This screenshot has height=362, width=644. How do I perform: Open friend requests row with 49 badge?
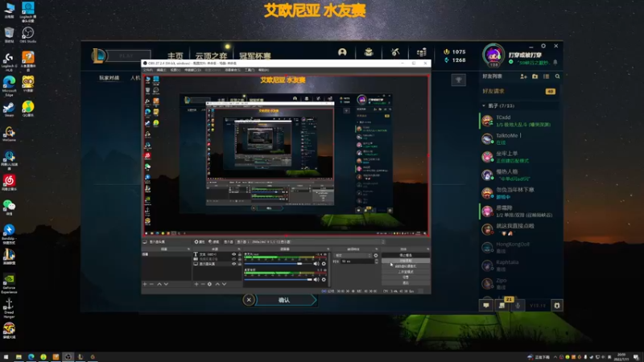pyautogui.click(x=519, y=91)
